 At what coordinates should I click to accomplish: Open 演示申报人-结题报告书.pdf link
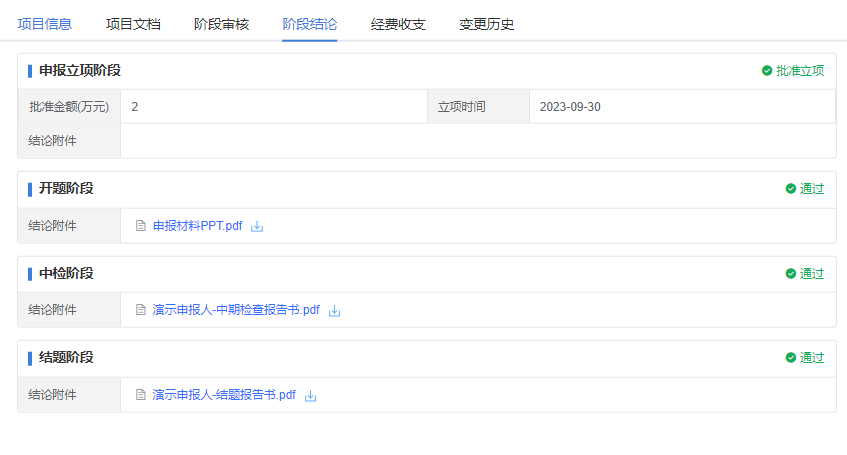tap(224, 395)
